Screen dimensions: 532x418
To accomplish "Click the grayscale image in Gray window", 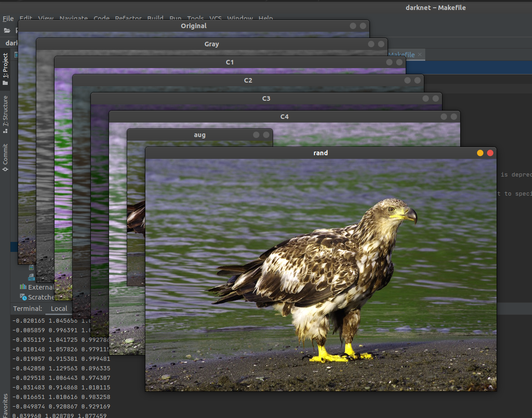I will pos(45,166).
